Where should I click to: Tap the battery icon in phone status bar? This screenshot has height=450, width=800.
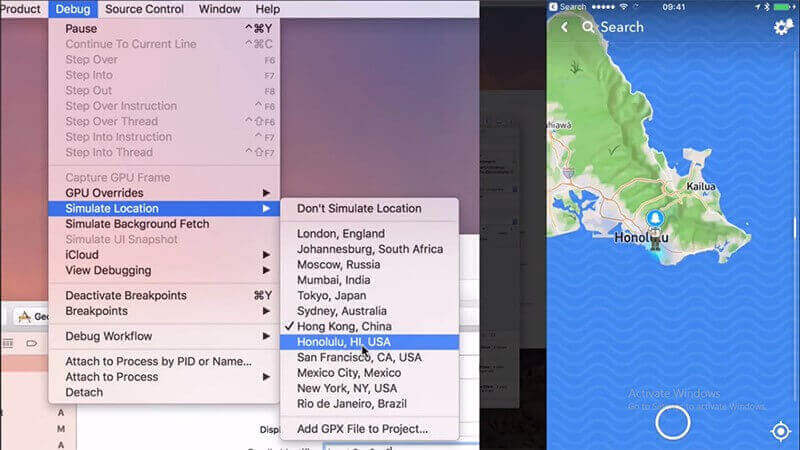point(784,6)
